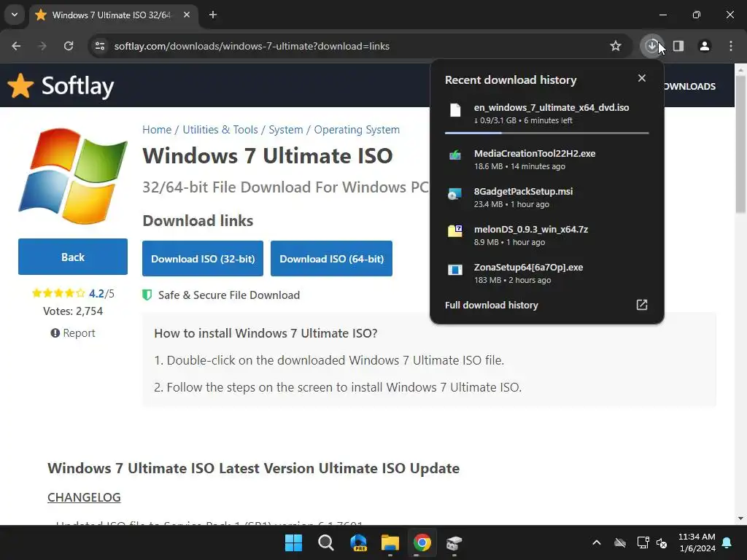Click the scrollbar down arrow
The image size is (747, 560).
tap(740, 518)
